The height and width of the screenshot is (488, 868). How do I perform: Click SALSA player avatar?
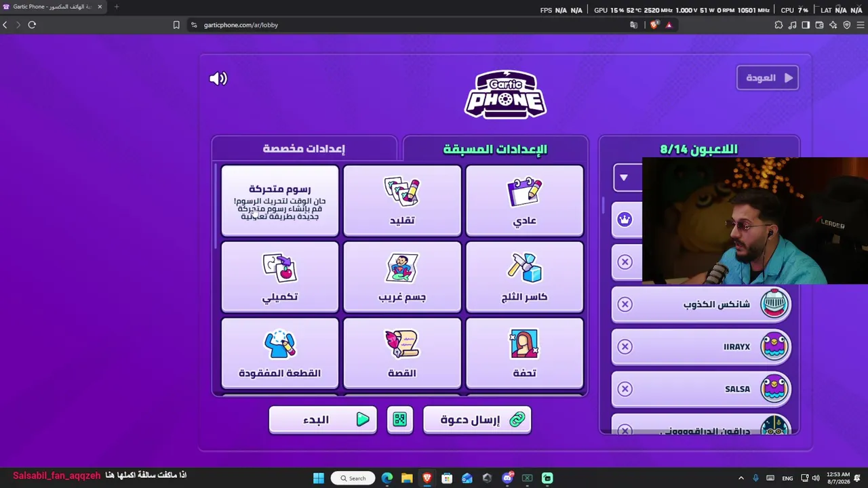pos(774,389)
